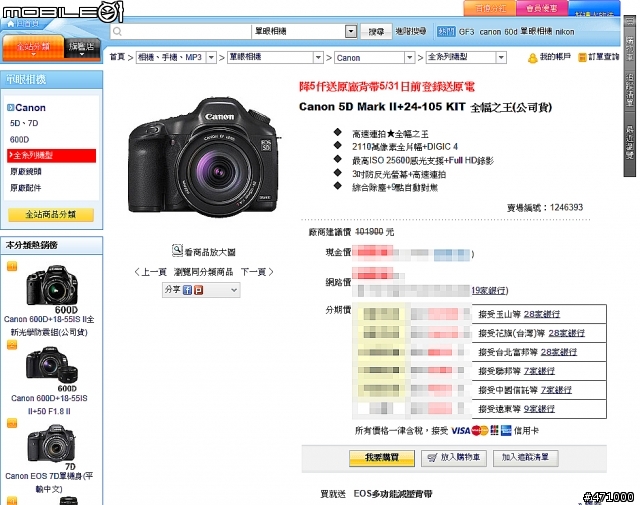
Task: Open the 全站分類 orange tab
Action: coord(33,47)
